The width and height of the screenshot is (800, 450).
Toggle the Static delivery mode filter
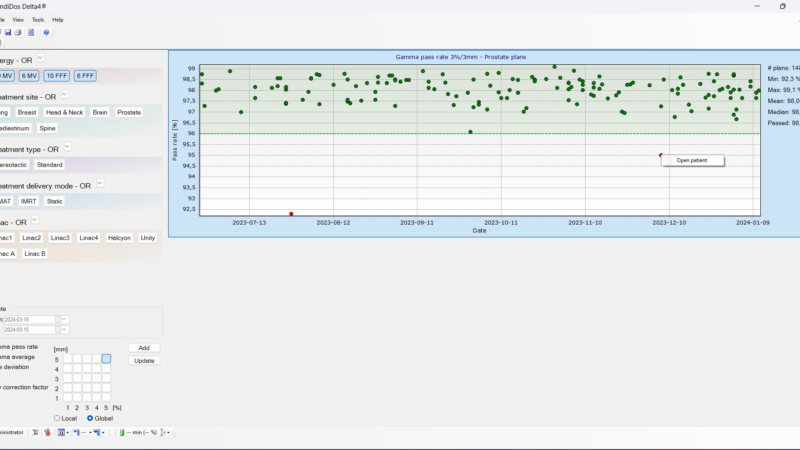pos(55,201)
